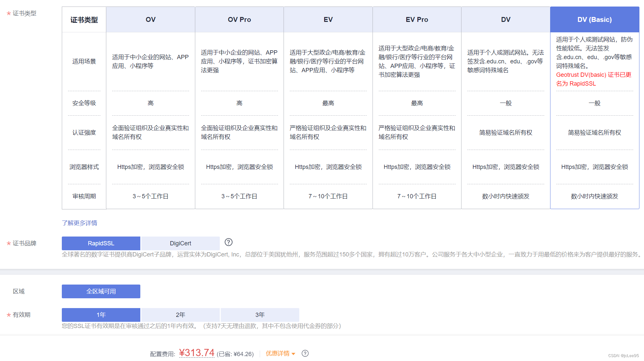Click DV 数小时内快速颁发 review cell
Image resolution: width=644 pixels, height=361 pixels.
click(506, 196)
